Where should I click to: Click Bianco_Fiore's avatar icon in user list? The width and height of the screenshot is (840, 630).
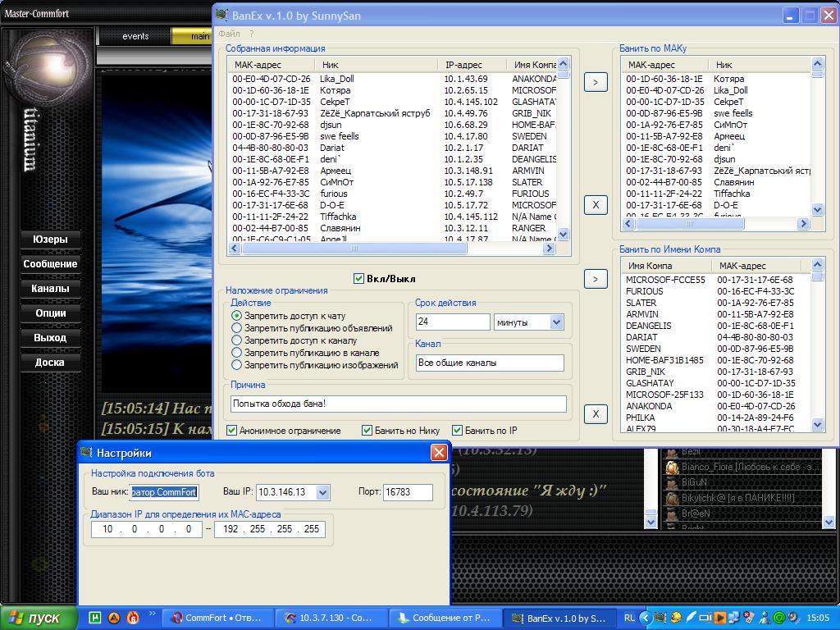(671, 468)
